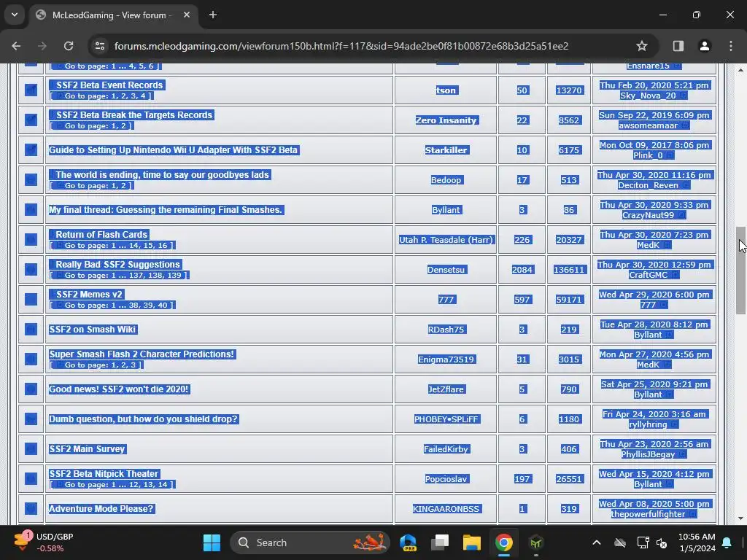Click topic status icon for Adventure Mode Please?
The width and height of the screenshot is (747, 560).
coord(31,508)
